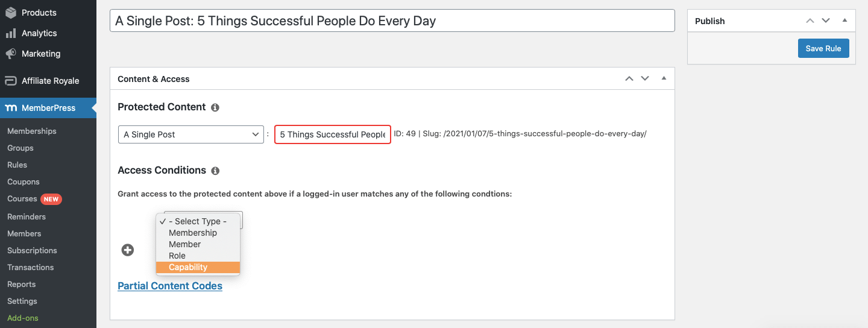Open the A Single Post content type dropdown

(190, 134)
